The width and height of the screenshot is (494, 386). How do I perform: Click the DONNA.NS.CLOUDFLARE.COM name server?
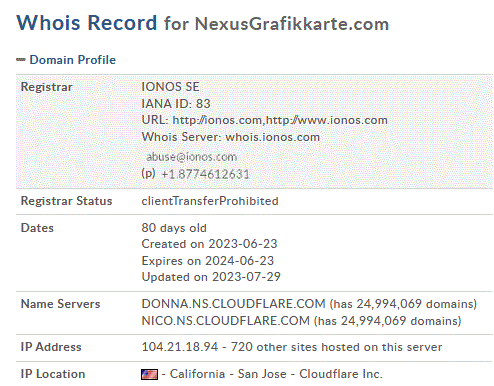pyautogui.click(x=233, y=304)
